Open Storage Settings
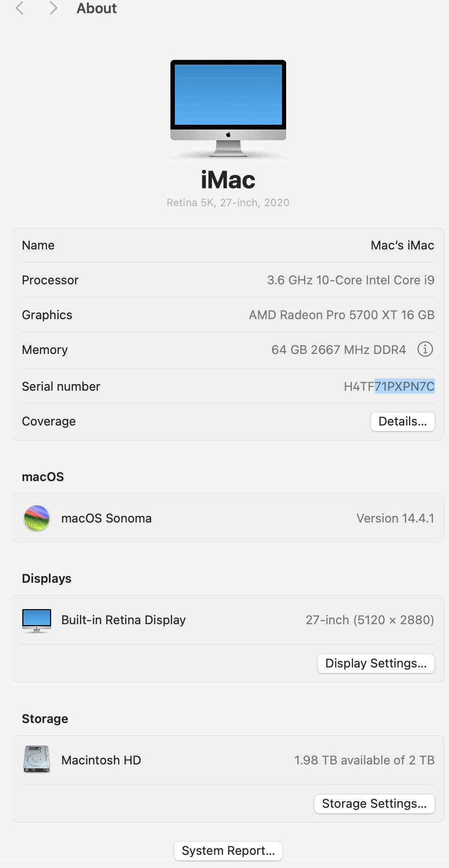The width and height of the screenshot is (449, 868). coord(374,804)
